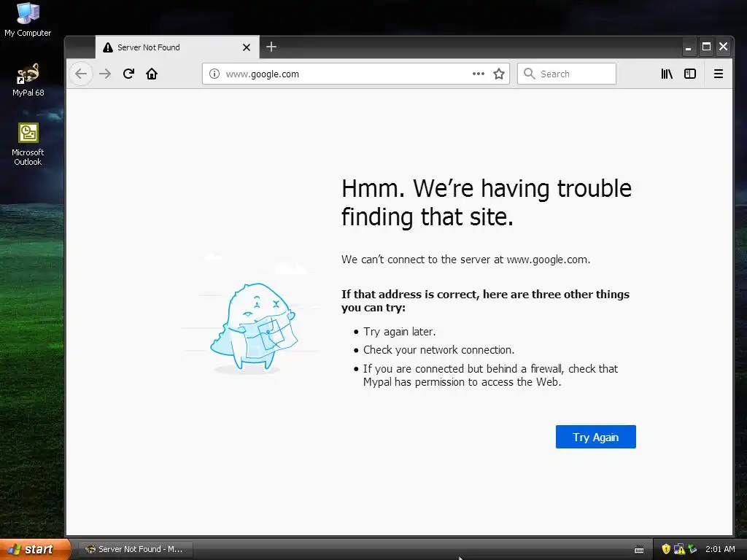
Task: Close the Server Not Found tab
Action: coord(247,47)
